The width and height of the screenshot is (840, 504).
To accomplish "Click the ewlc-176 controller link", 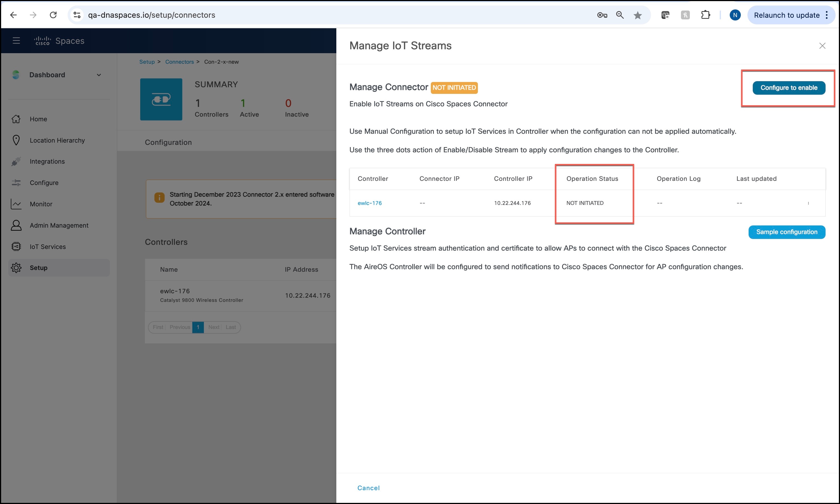I will 370,203.
